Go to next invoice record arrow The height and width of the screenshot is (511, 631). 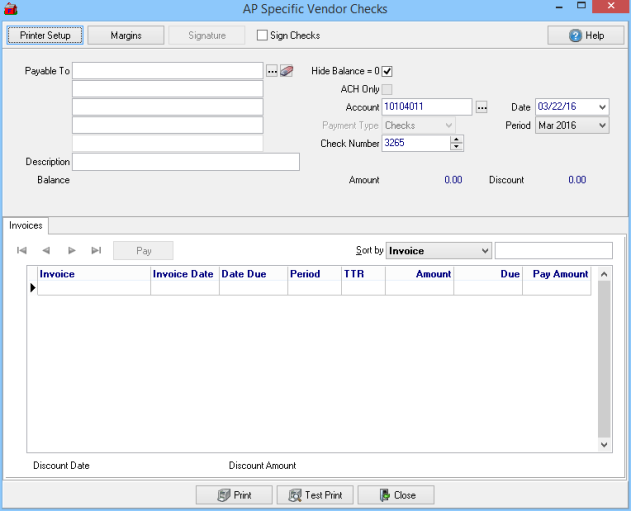point(71,250)
